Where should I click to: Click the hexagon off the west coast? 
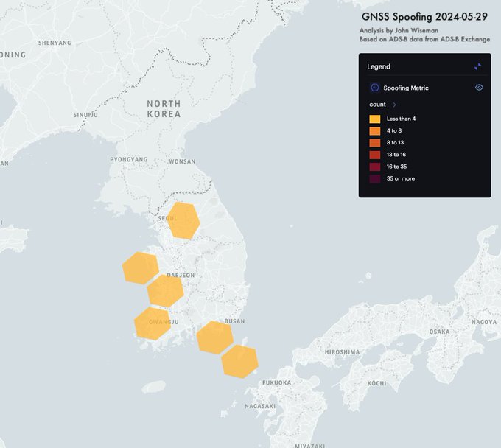141,268
